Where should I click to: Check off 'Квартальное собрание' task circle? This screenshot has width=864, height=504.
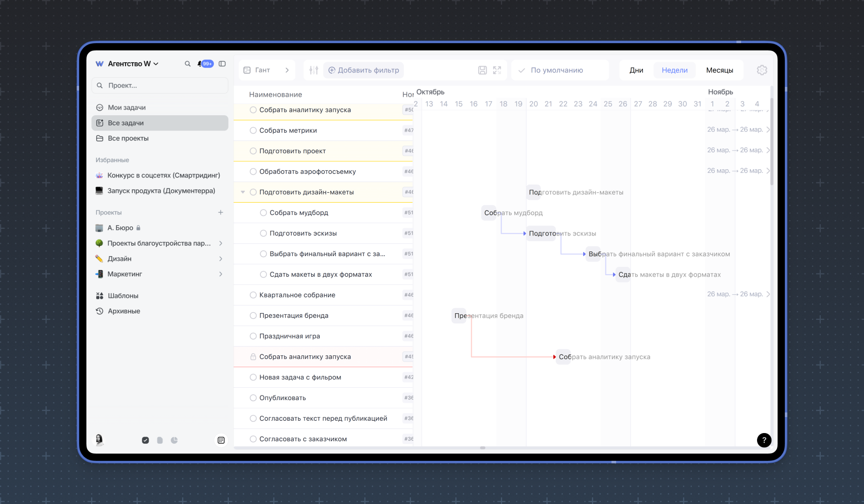click(x=253, y=295)
